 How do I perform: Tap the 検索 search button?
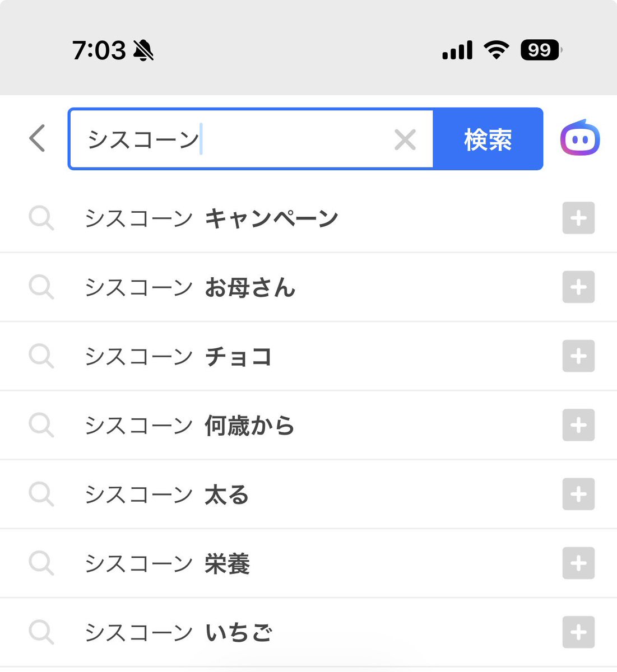488,139
